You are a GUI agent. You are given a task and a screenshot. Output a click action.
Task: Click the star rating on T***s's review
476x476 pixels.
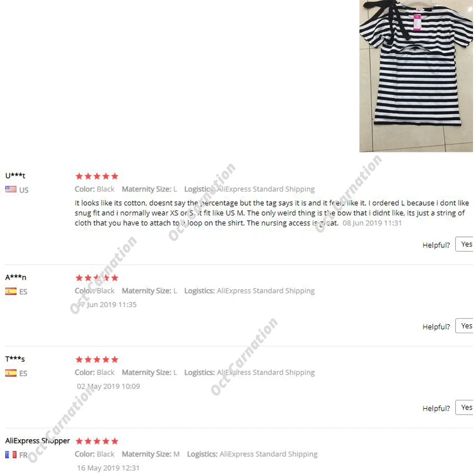(x=97, y=359)
